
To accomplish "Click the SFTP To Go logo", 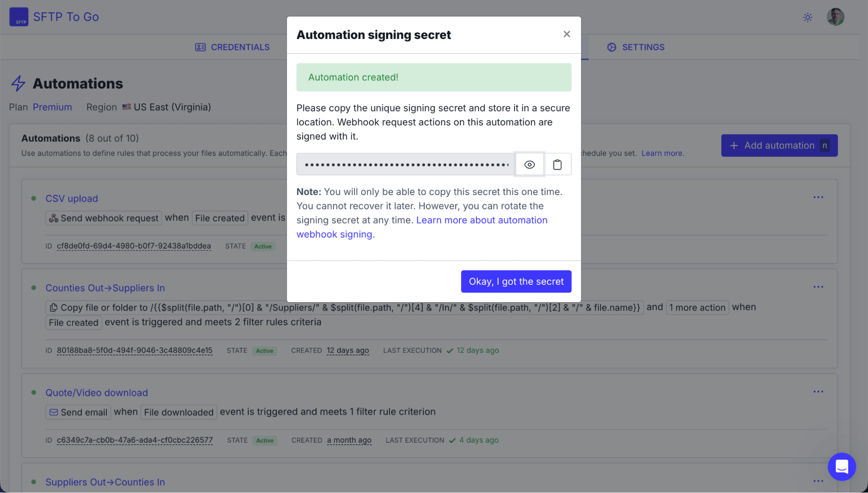I will pos(54,17).
